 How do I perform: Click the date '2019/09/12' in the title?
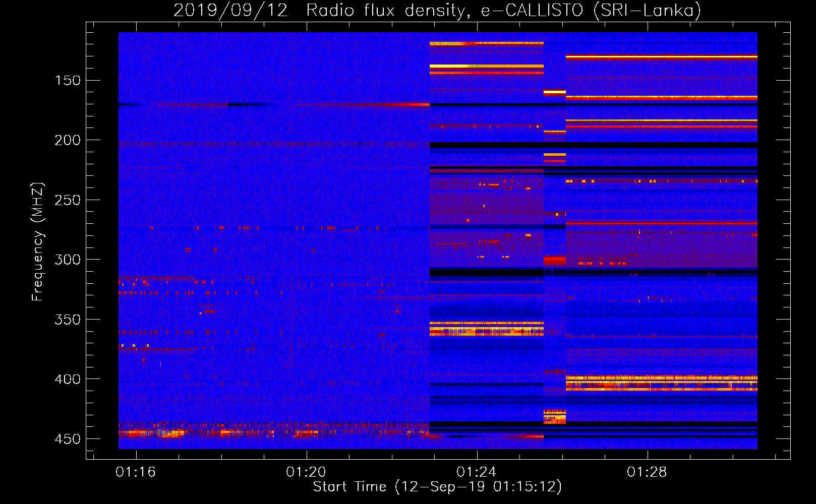[x=230, y=10]
